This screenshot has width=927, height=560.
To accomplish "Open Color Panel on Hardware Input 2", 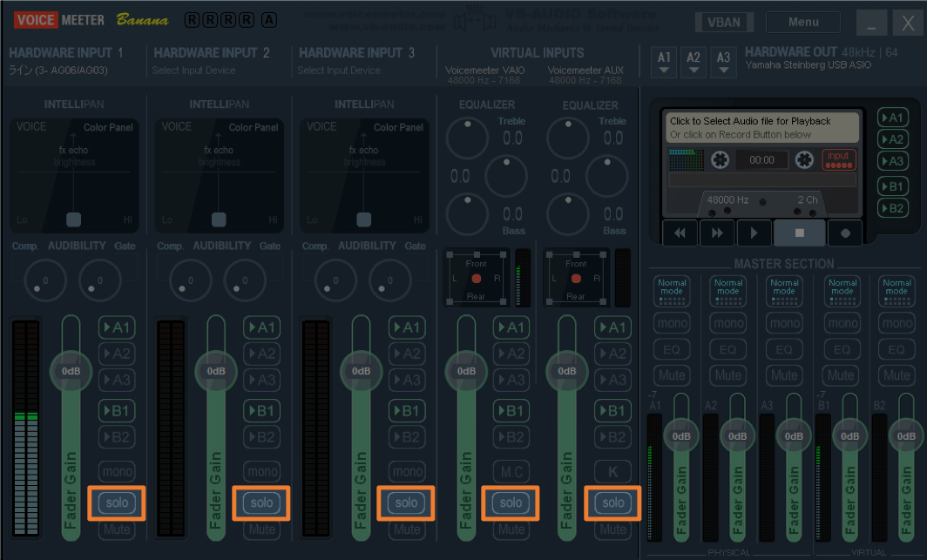I will coord(253,127).
